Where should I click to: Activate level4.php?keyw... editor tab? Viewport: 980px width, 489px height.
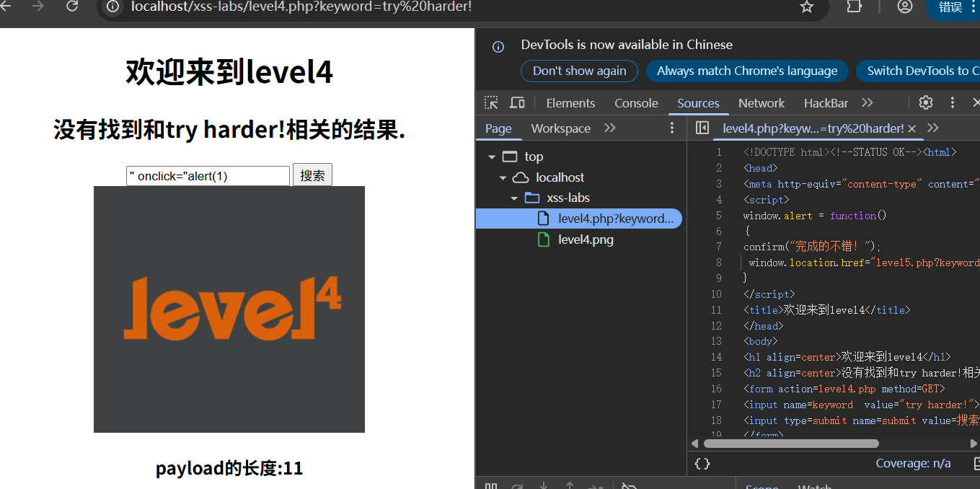[813, 128]
